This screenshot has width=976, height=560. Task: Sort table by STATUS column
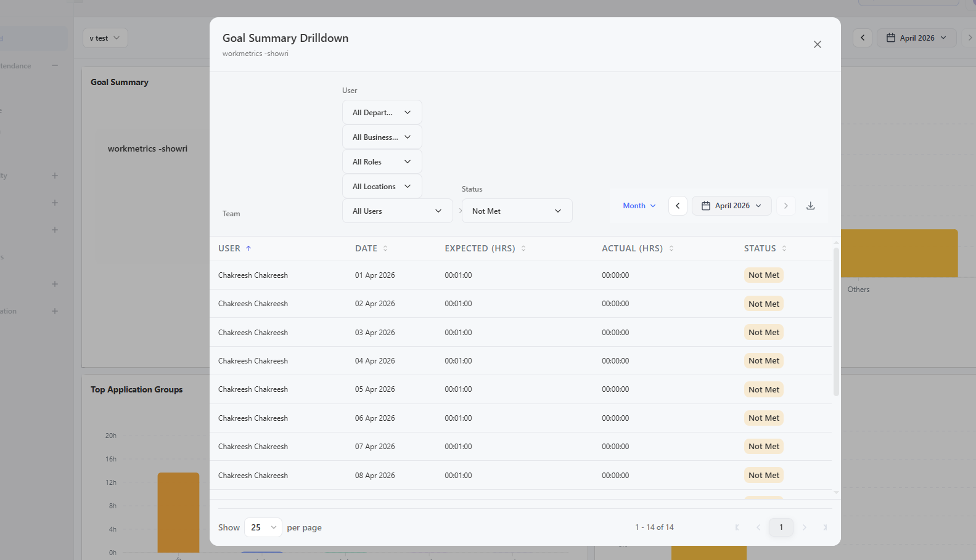click(765, 248)
